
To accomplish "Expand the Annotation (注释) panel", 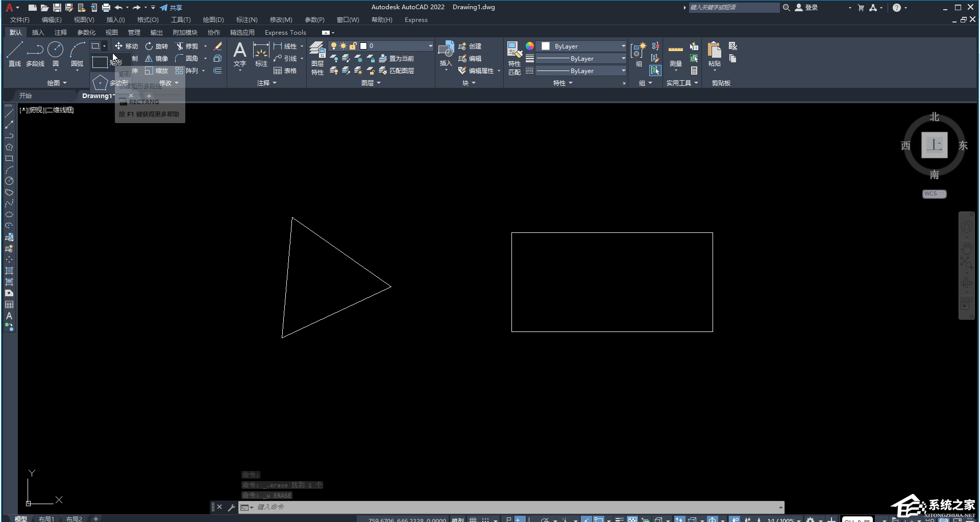I will (266, 83).
